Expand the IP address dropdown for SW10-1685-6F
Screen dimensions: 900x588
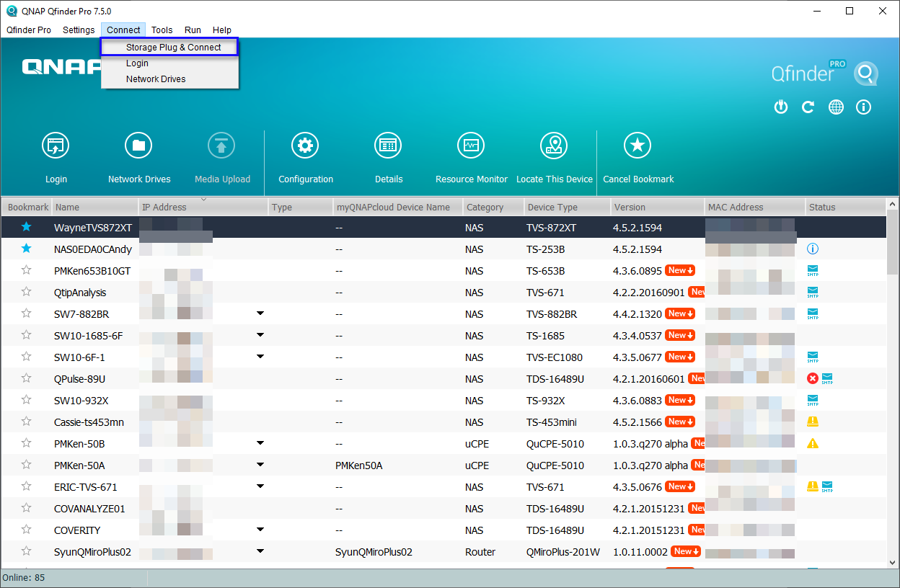click(x=260, y=335)
